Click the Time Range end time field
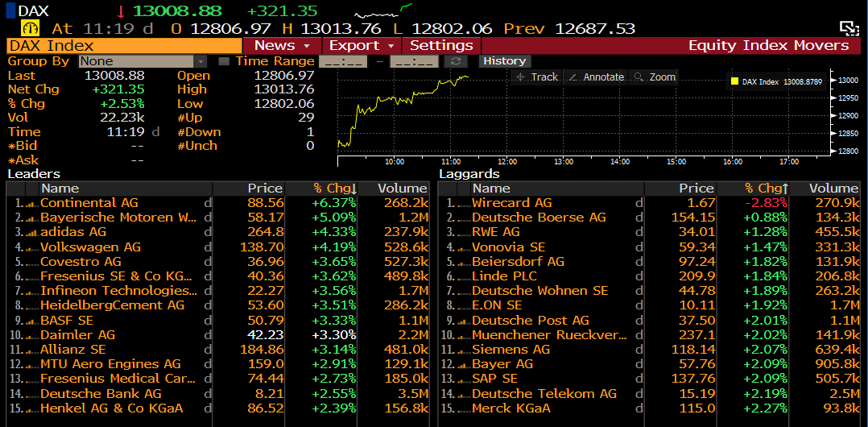This screenshot has height=427, width=868. coord(414,61)
